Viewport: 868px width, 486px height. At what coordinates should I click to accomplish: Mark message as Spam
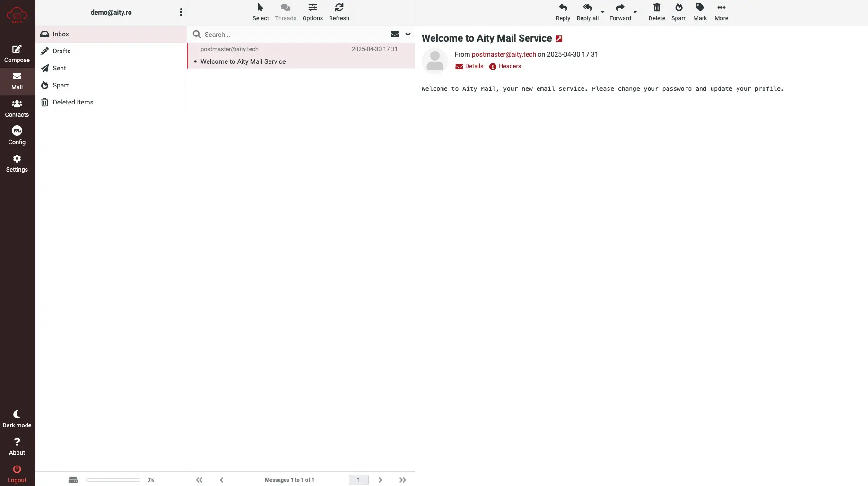pyautogui.click(x=678, y=12)
